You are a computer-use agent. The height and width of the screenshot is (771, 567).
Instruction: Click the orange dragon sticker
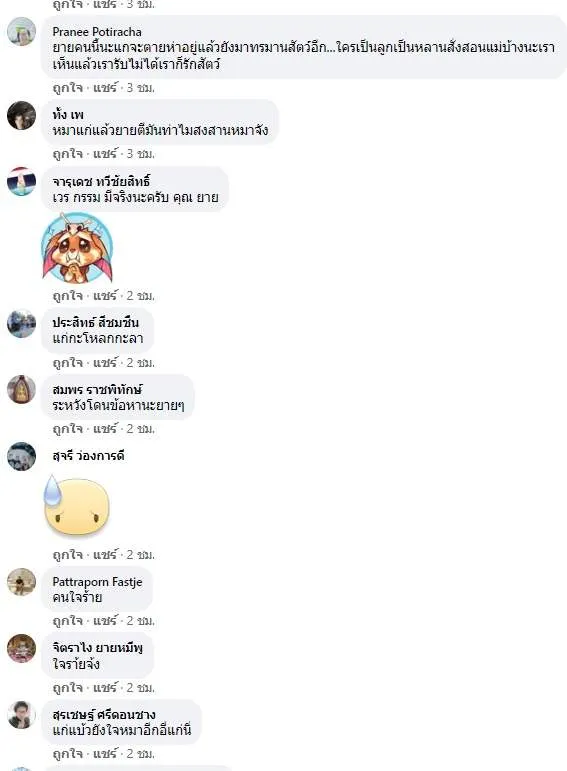click(x=77, y=248)
